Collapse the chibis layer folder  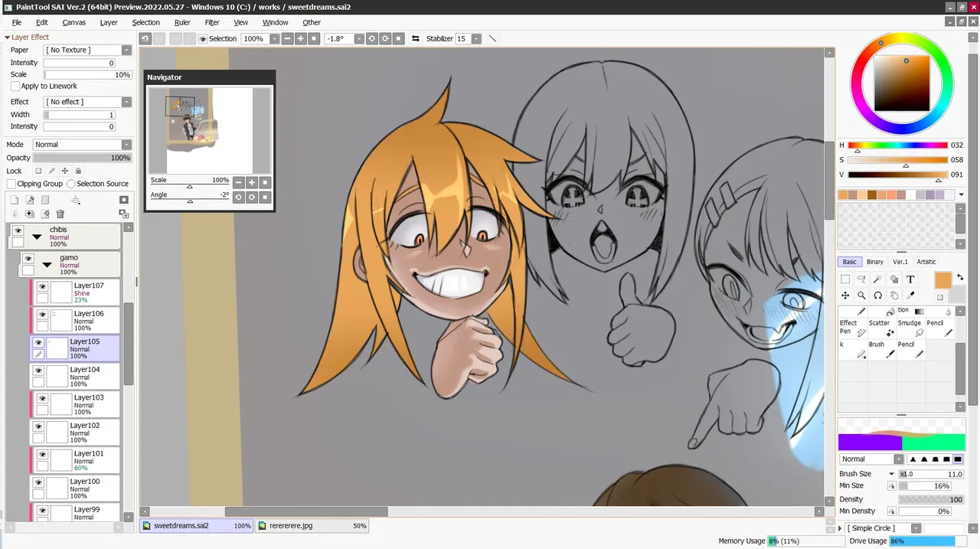click(36, 237)
